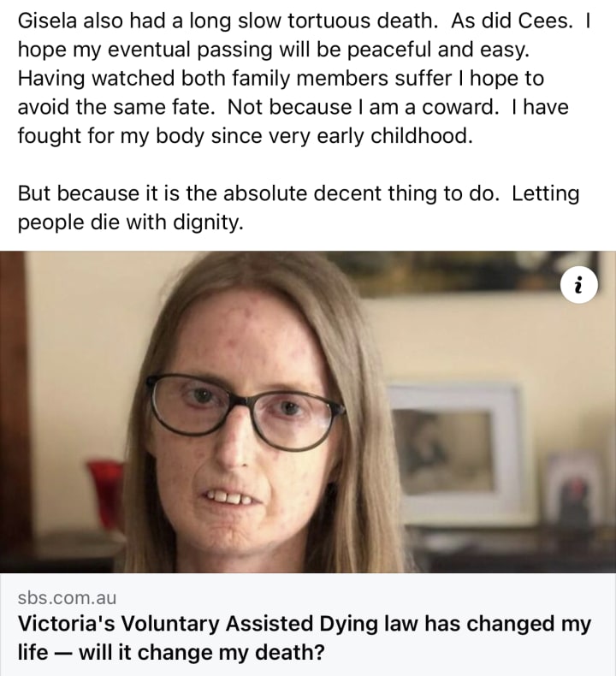The width and height of the screenshot is (616, 676).
Task: Tap the woman's glasses in the preview
Action: (x=245, y=412)
